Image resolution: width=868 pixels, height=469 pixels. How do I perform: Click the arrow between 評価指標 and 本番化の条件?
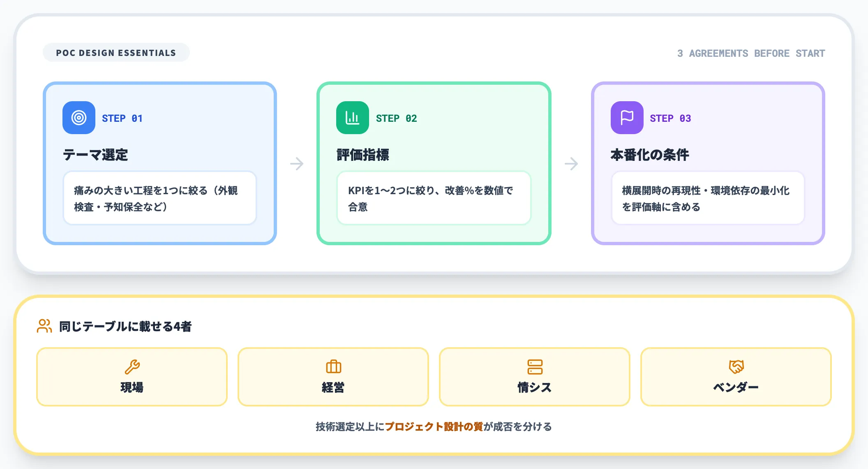pos(571,163)
